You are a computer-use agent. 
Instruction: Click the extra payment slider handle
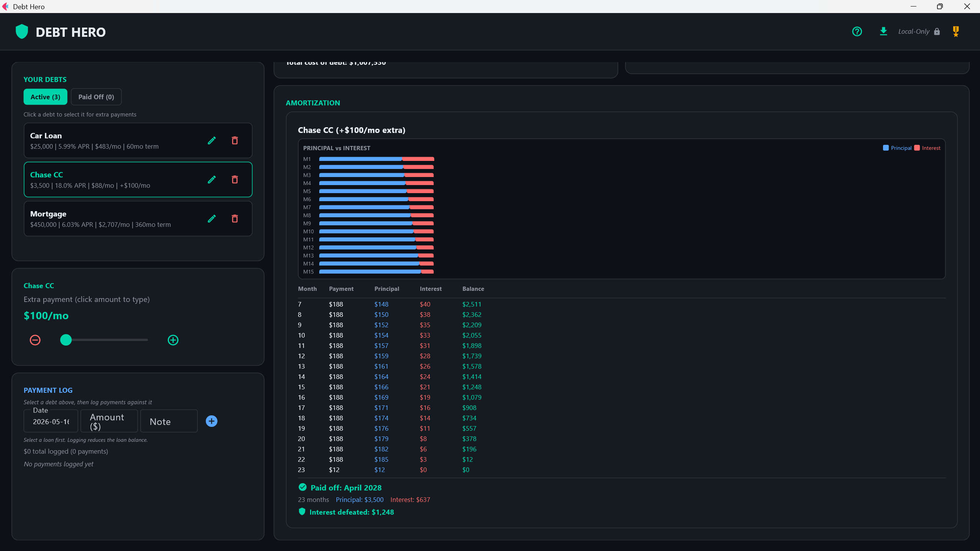click(x=66, y=340)
